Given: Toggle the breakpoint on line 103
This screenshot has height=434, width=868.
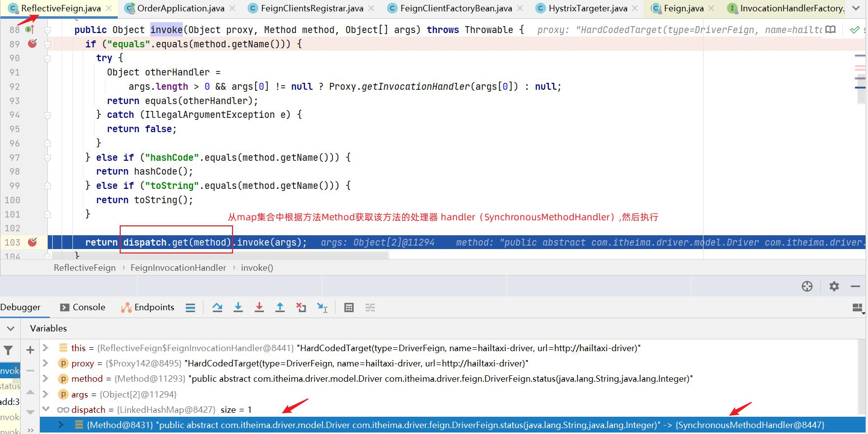Looking at the screenshot, I should 33,242.
